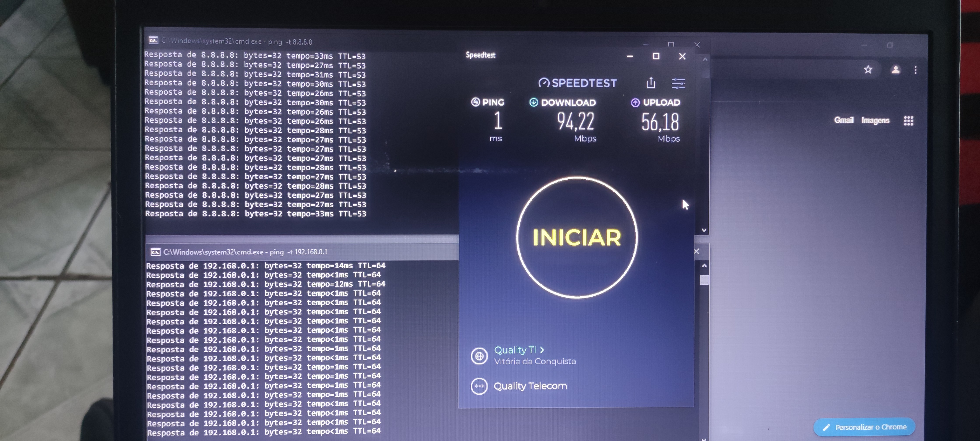
Task: Click the server globe icon beside Quality TI
Action: (479, 356)
